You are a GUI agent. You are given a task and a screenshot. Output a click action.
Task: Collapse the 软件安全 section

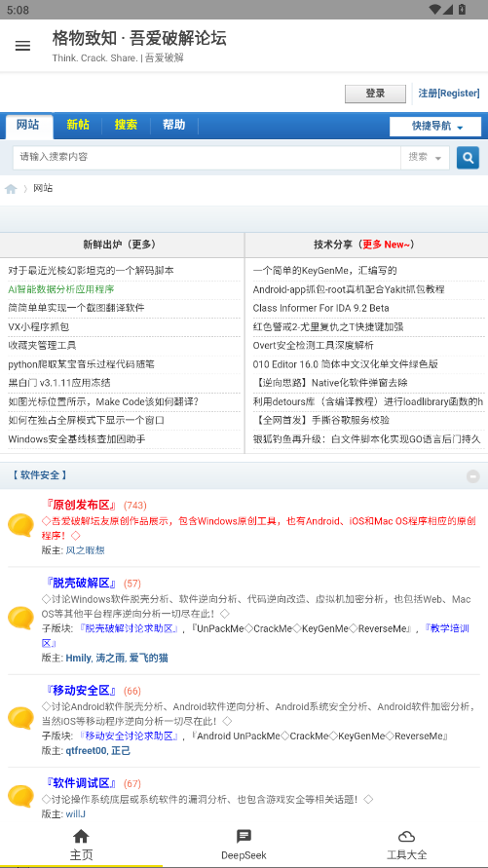472,476
